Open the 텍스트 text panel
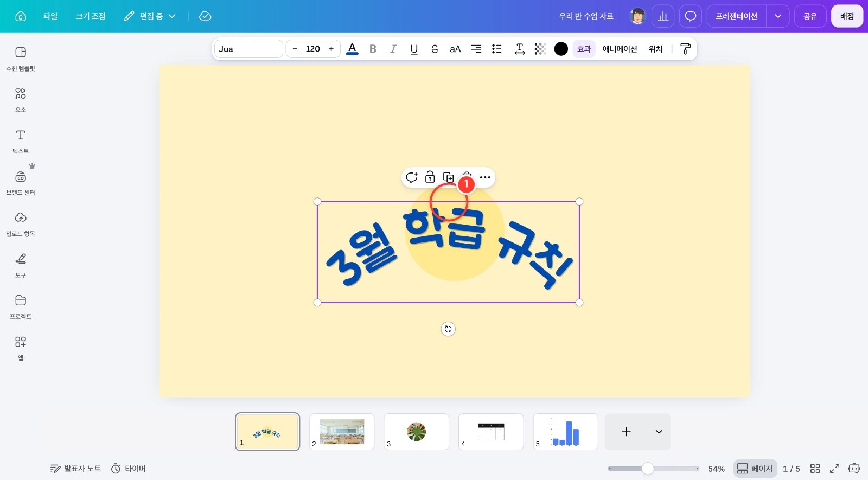Viewport: 868px width, 480px height. pyautogui.click(x=21, y=142)
